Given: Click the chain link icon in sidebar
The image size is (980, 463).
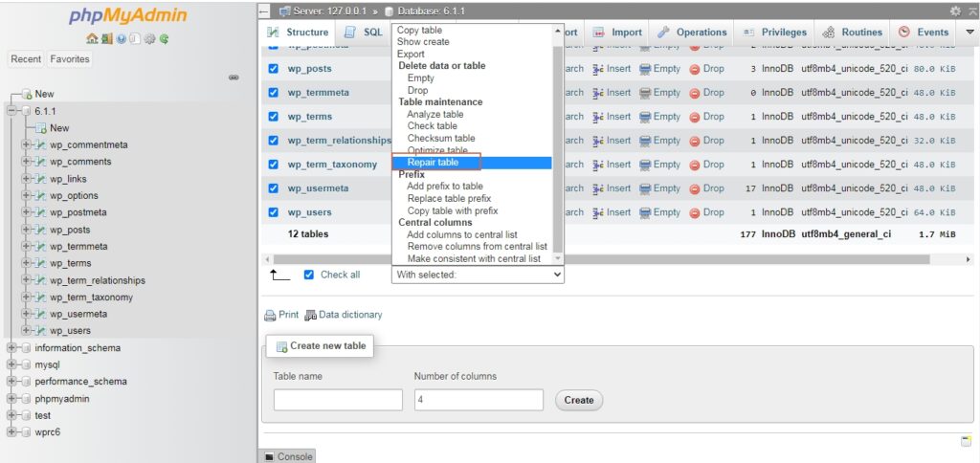Looking at the screenshot, I should [x=234, y=77].
